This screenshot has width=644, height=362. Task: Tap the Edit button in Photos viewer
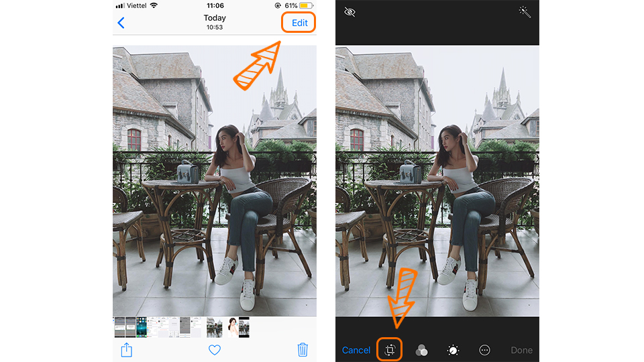(299, 23)
